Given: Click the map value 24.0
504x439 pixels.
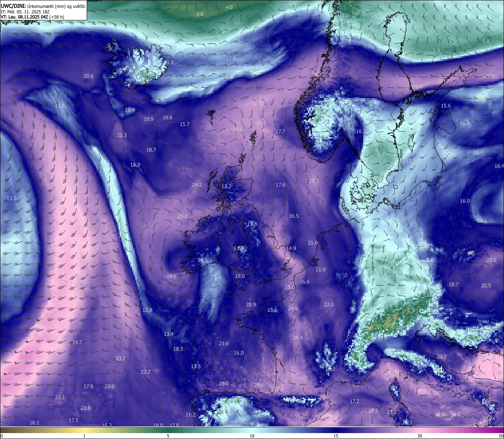Looking at the screenshot, I should pos(171,276).
